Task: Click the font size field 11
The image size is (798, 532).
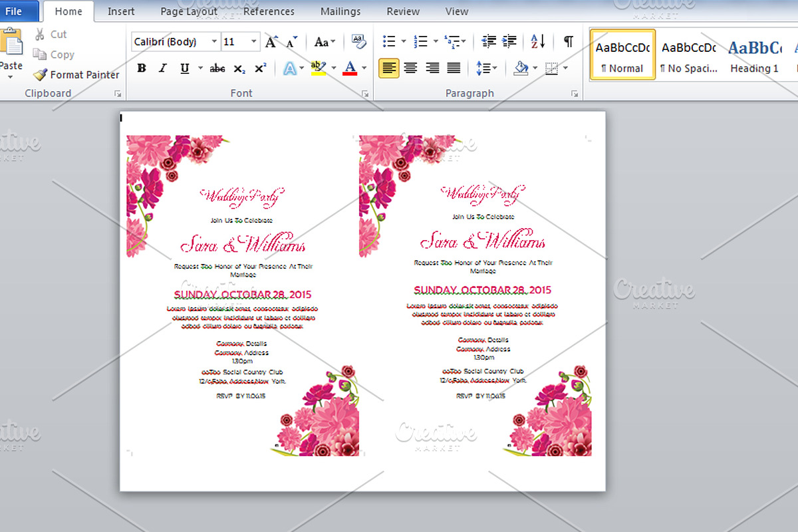Action: click(235, 42)
